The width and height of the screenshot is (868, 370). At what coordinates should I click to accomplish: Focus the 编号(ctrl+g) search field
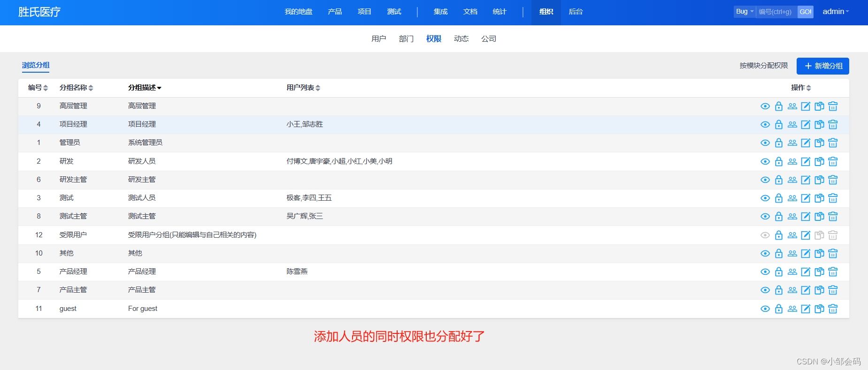tap(776, 12)
